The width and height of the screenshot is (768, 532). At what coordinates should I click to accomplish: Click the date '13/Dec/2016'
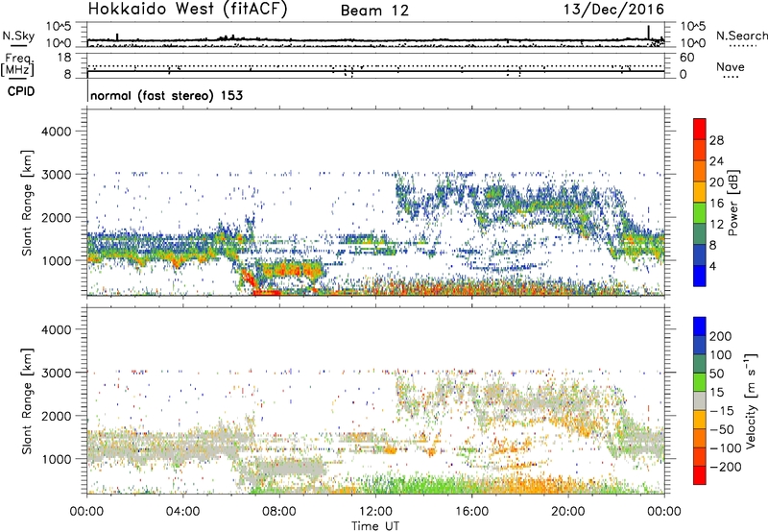tap(613, 10)
